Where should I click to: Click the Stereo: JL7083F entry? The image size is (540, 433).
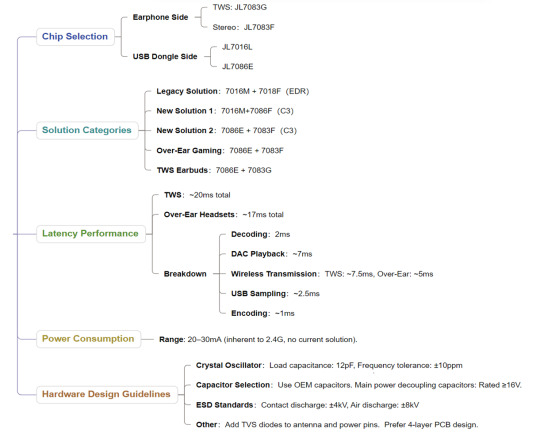243,27
